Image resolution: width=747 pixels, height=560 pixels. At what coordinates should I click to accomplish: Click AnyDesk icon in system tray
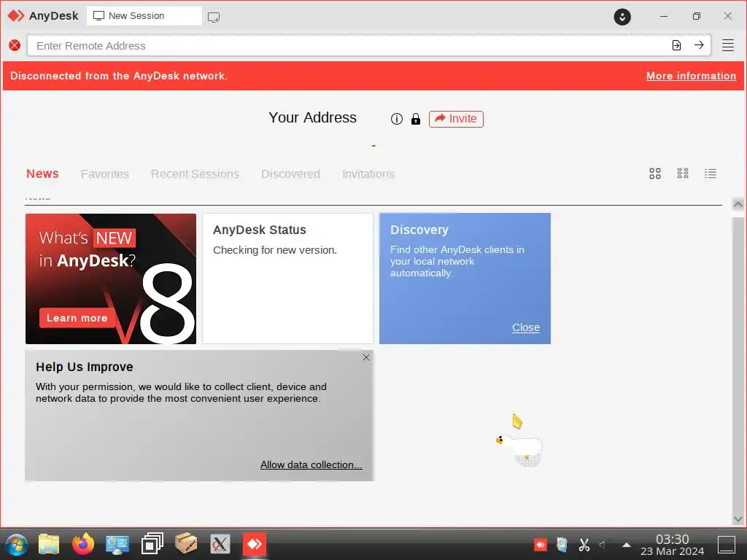click(541, 544)
